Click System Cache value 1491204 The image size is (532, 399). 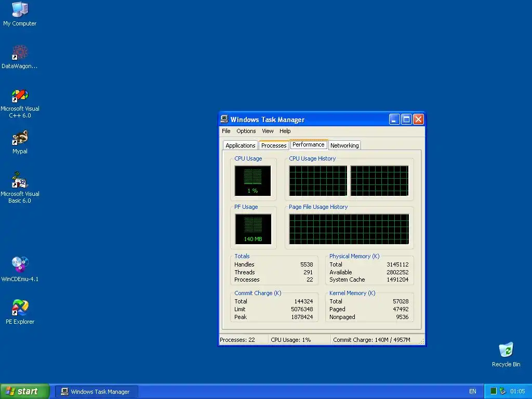pos(397,280)
